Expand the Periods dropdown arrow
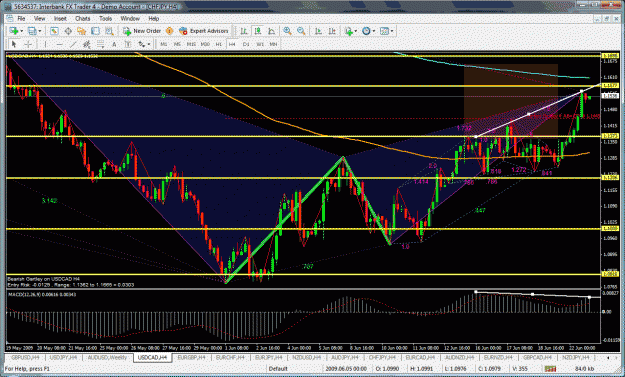 373,31
